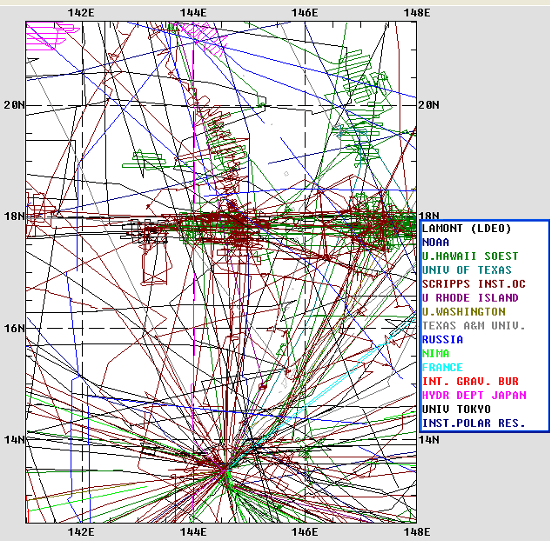This screenshot has width=550, height=541.
Task: Click HYDR DEPT JAPAN in legend
Action: [474, 395]
